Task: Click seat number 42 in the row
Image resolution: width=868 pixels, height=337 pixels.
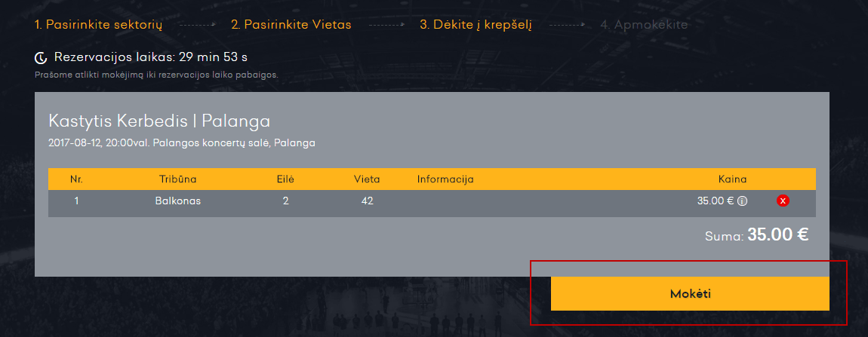Action: tap(367, 201)
